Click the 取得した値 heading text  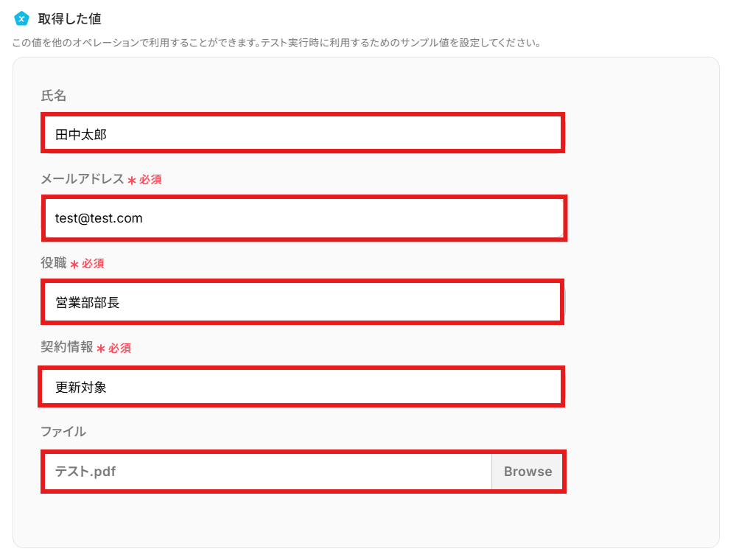tap(70, 18)
